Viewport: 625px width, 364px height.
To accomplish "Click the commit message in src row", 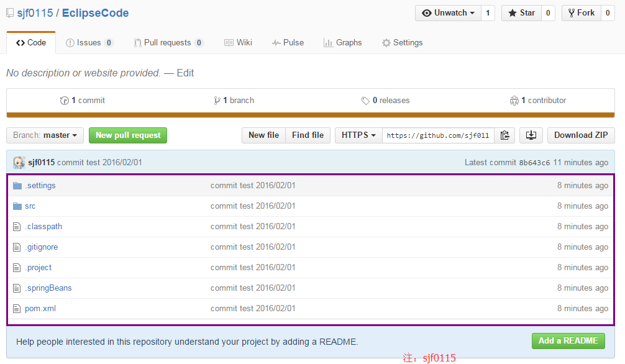I will pyautogui.click(x=253, y=206).
